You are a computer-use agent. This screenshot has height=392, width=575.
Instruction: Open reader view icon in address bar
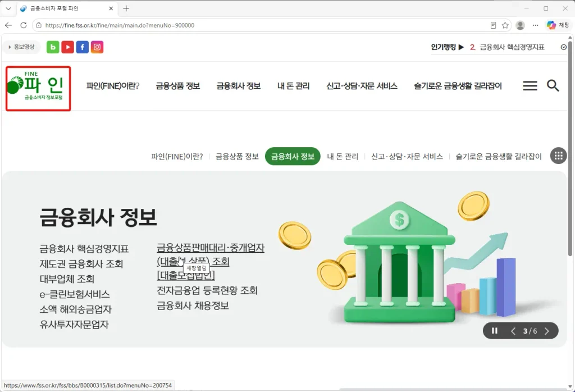point(493,25)
